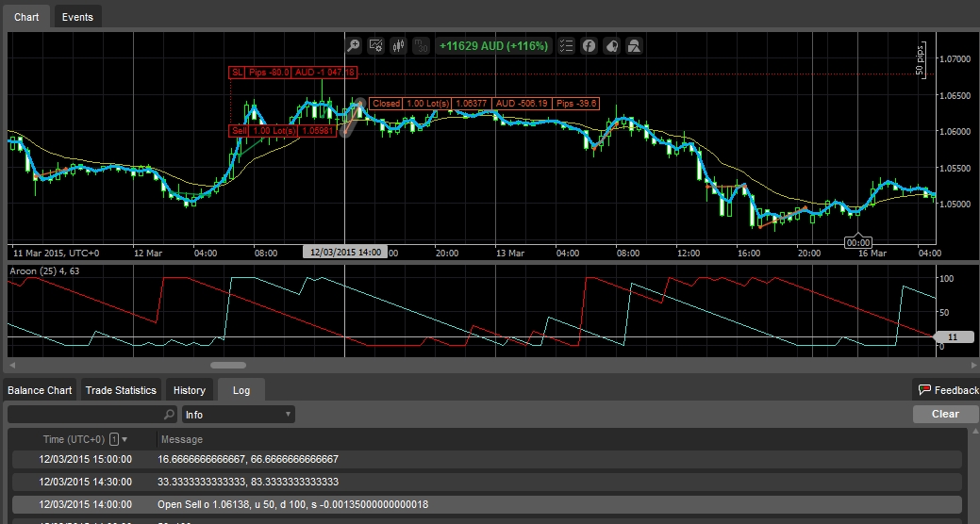
Task: Click the 12 Mar date axis label
Action: pyautogui.click(x=148, y=253)
